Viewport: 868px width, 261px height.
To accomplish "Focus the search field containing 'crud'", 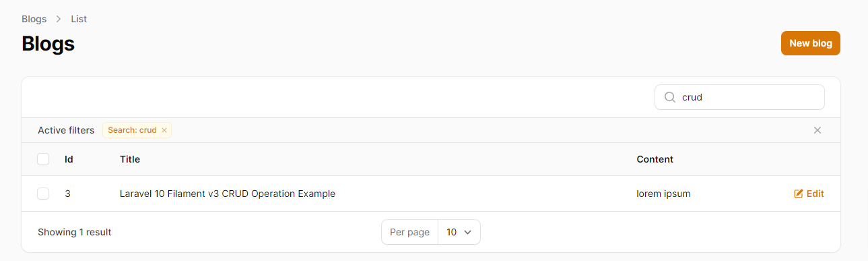I will point(739,97).
